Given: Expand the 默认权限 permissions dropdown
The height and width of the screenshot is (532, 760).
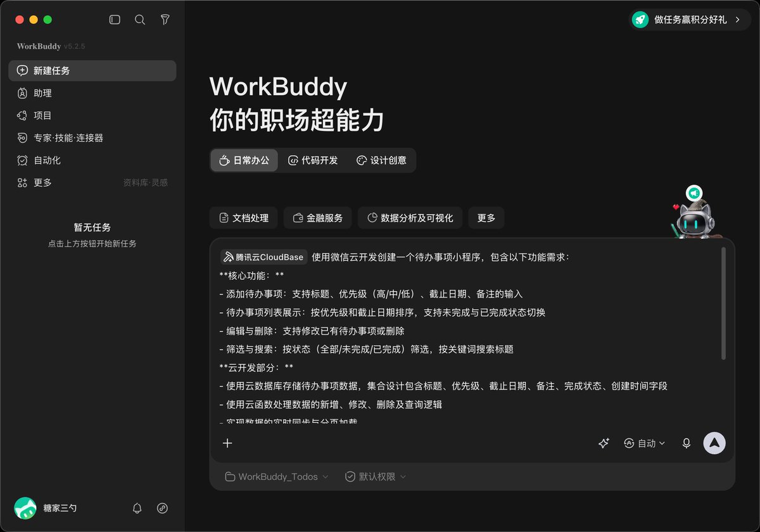Looking at the screenshot, I should tap(376, 476).
